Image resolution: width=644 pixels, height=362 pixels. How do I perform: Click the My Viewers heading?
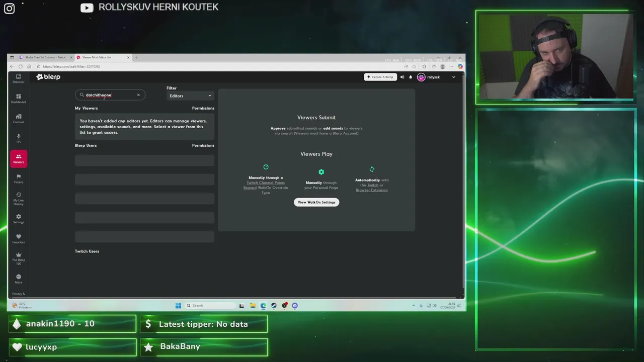87,108
